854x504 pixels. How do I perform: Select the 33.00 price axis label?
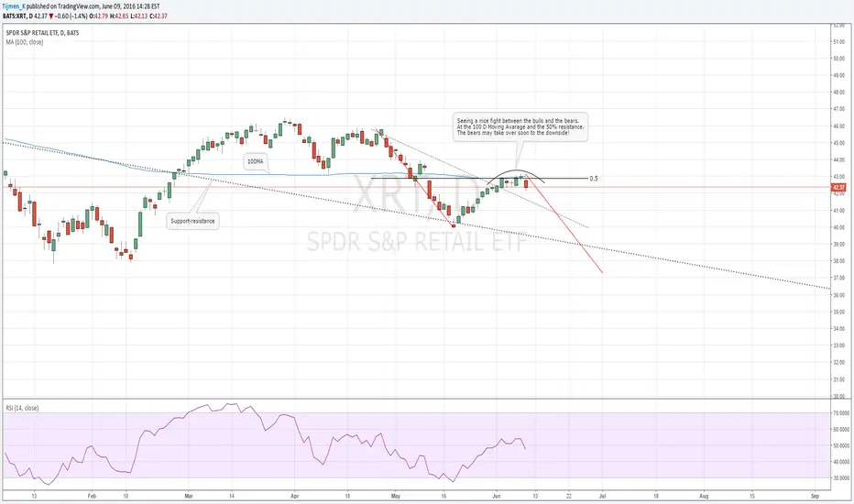click(838, 345)
